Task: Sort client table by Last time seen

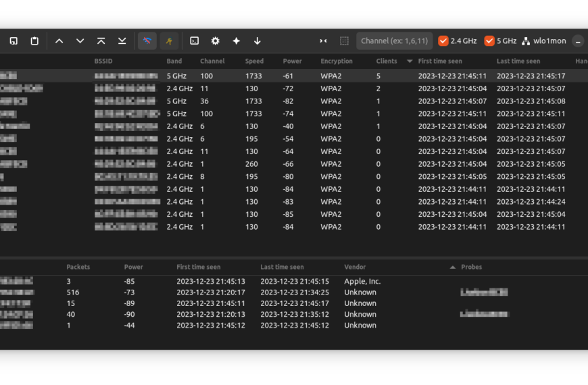Action: tap(282, 267)
